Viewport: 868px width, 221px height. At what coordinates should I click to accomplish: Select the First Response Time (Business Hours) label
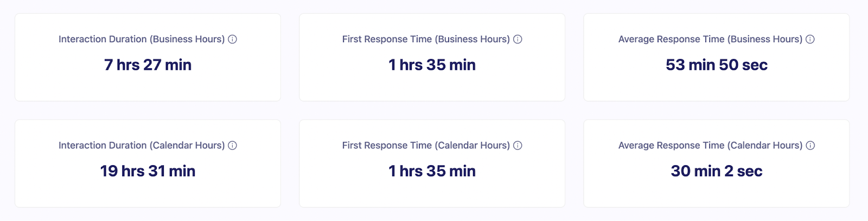426,39
